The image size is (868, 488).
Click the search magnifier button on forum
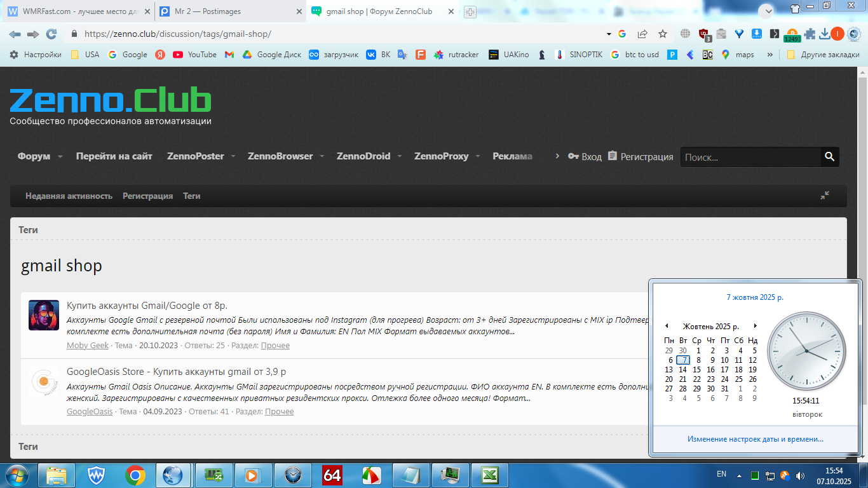pos(829,156)
